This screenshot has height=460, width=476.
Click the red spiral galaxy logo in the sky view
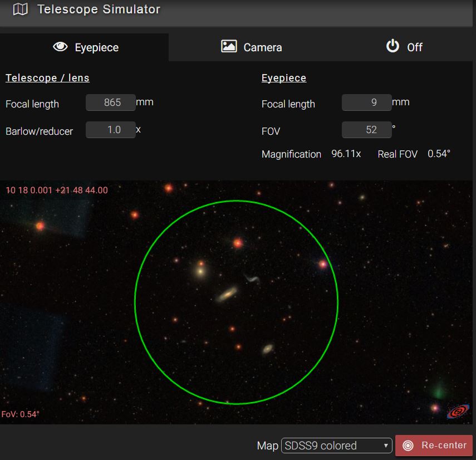tap(458, 411)
